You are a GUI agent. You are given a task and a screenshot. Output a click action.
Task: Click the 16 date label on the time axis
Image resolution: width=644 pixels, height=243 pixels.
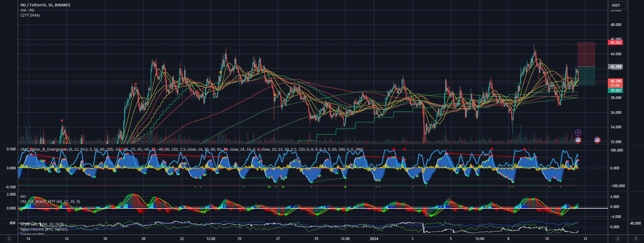coord(67,239)
